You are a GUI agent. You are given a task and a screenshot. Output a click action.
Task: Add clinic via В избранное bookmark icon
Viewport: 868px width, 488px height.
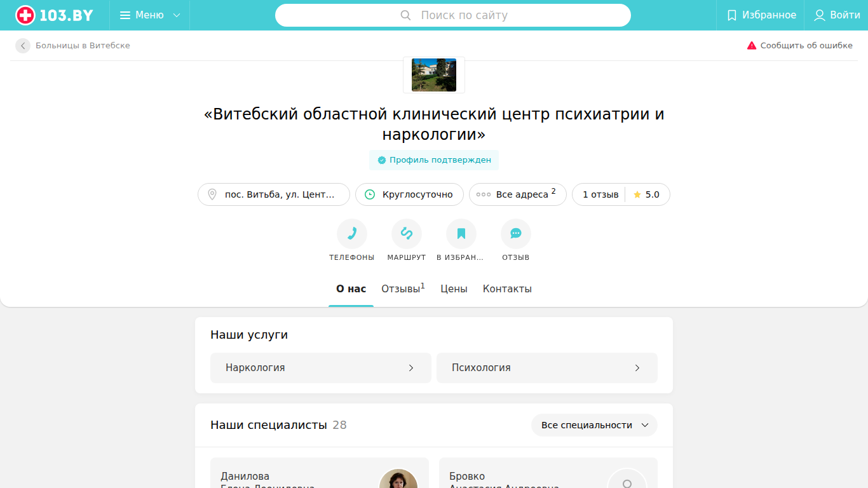tap(461, 234)
